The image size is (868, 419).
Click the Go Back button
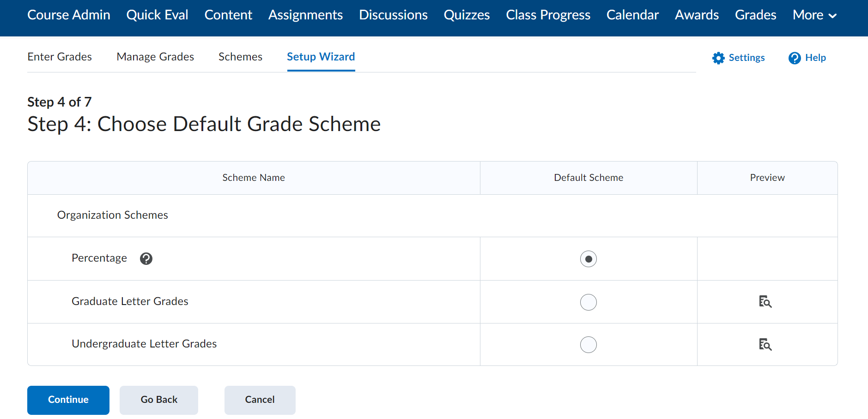[158, 400]
